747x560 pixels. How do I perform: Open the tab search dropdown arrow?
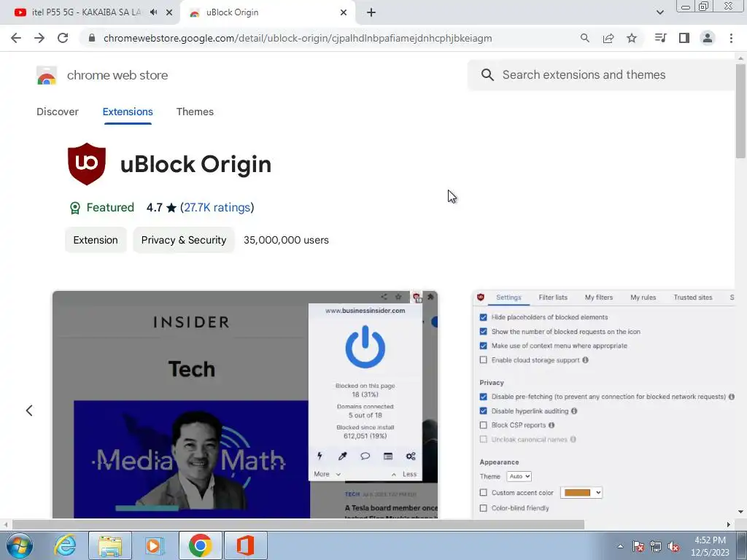click(659, 12)
